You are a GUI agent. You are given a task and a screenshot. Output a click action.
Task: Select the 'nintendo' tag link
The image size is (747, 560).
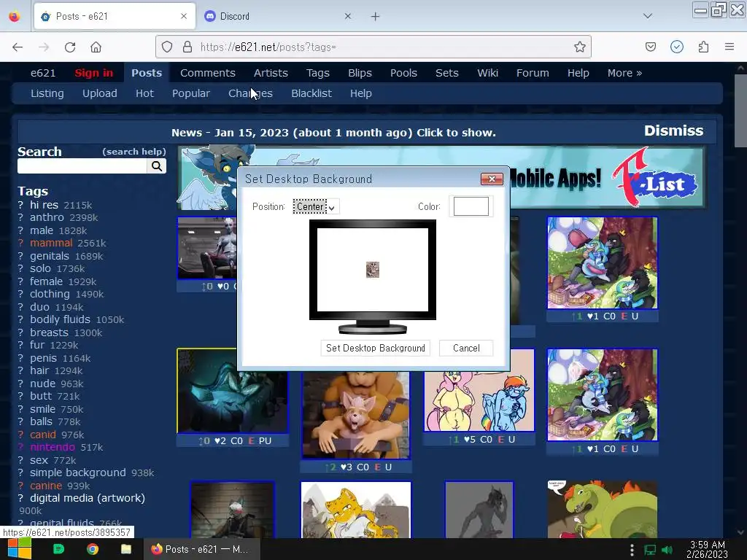[x=53, y=447]
